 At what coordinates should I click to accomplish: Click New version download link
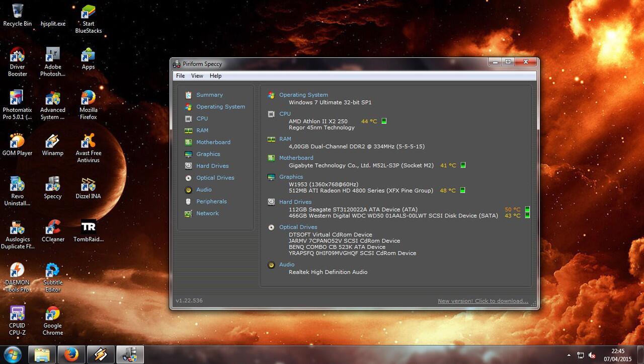[x=483, y=301]
